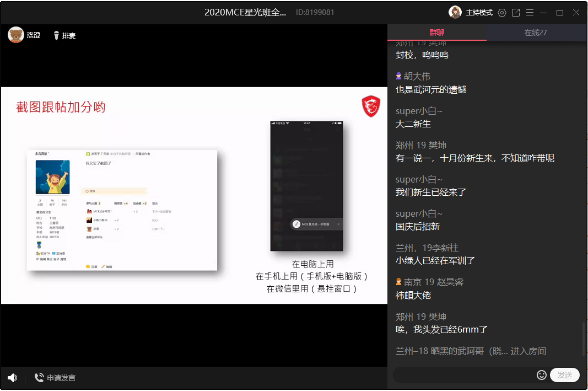Image resolution: width=588 pixels, height=391 pixels.
Task: Open the 主持模式 host mode label
Action: click(x=479, y=13)
